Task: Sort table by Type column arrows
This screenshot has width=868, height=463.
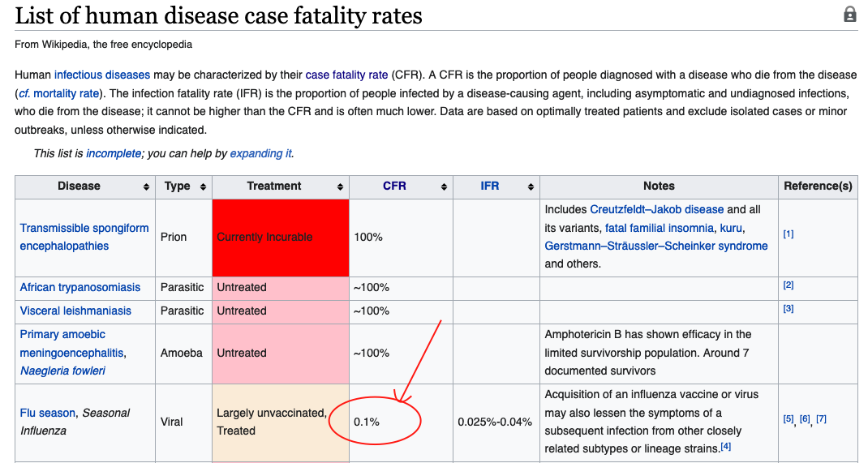Action: pos(203,187)
